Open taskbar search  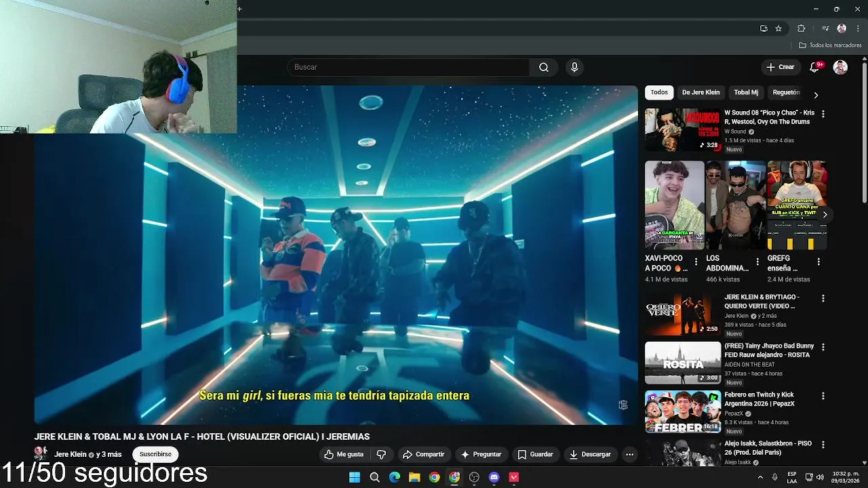pos(374,477)
